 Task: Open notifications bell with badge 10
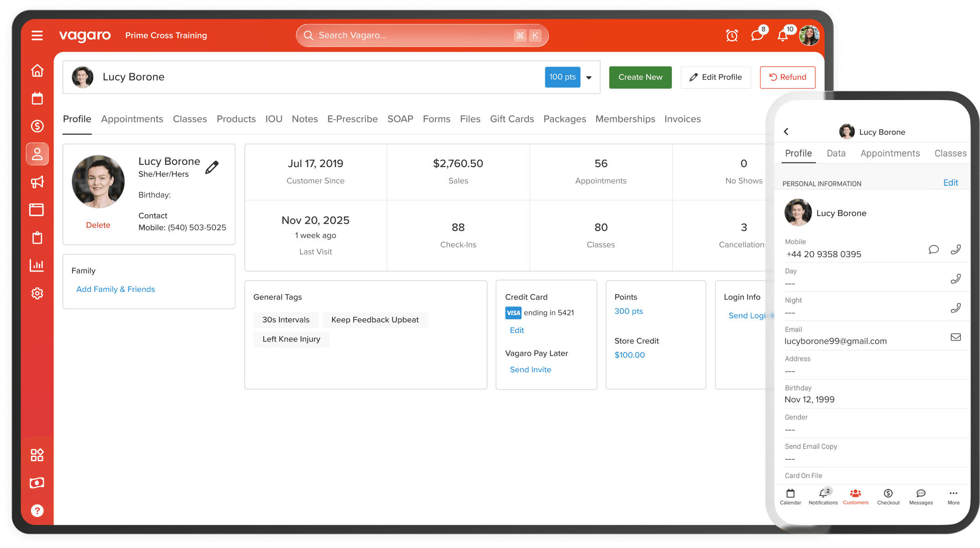tap(783, 36)
